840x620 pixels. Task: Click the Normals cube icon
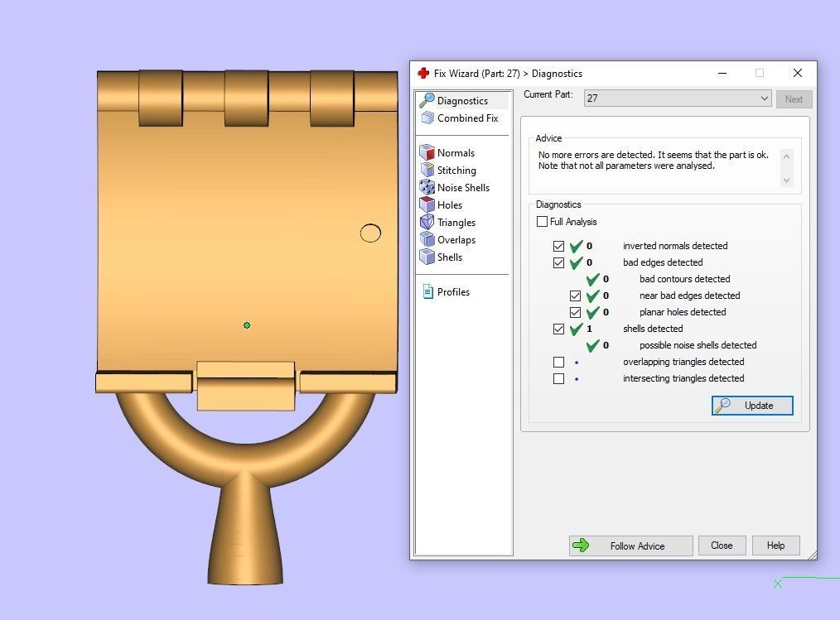[427, 152]
